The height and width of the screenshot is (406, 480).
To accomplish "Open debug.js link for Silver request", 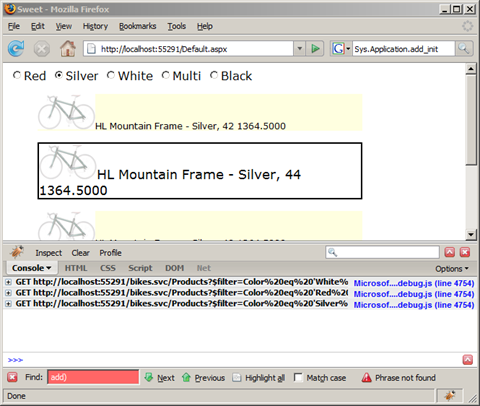I will [414, 305].
